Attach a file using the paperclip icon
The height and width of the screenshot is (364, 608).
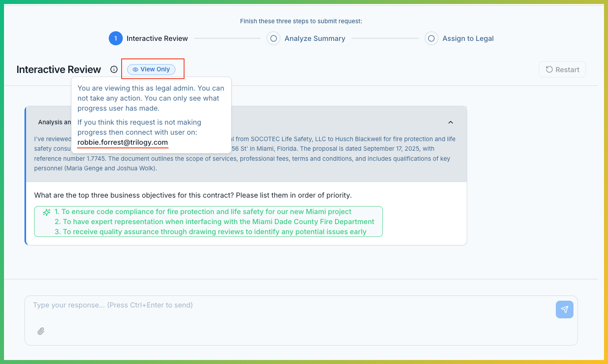(41, 331)
